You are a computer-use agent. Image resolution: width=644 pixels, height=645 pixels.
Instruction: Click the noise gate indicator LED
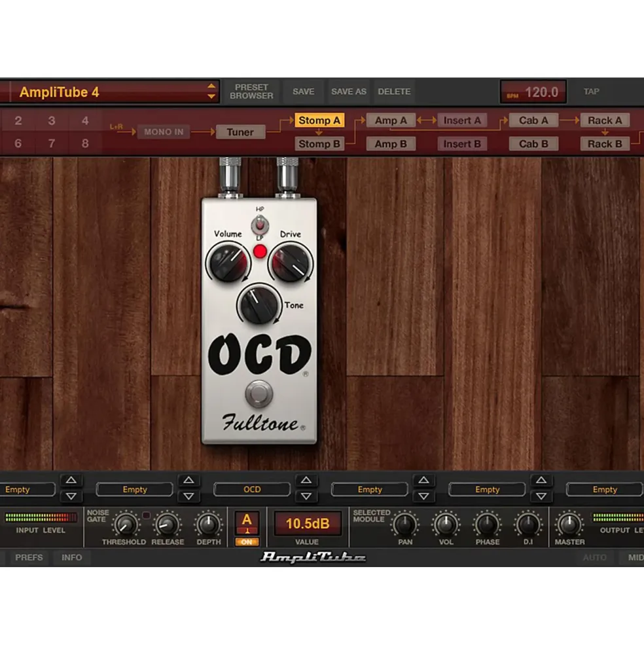click(146, 515)
